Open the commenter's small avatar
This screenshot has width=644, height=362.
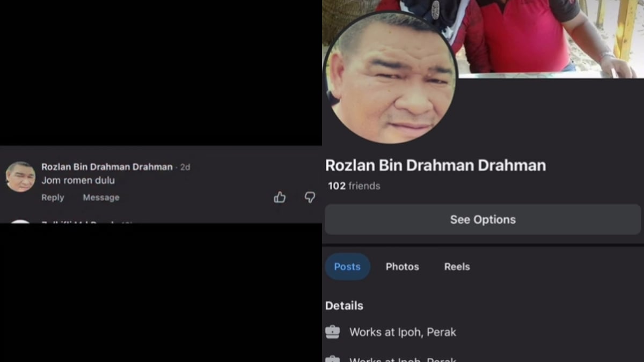click(x=20, y=176)
